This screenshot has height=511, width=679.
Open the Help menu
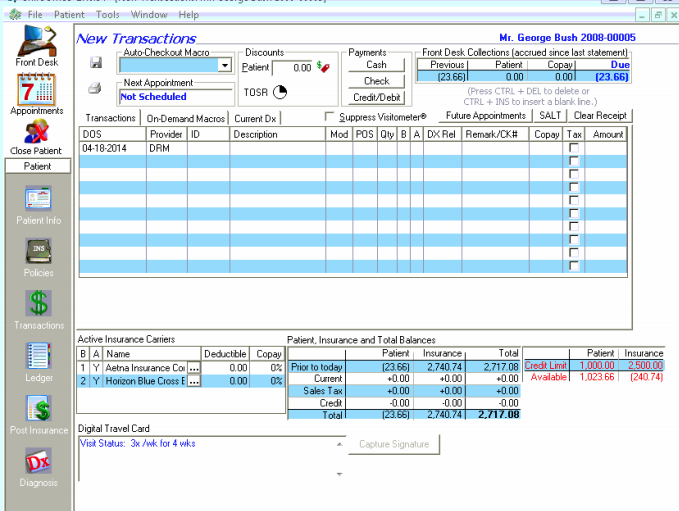[188, 14]
